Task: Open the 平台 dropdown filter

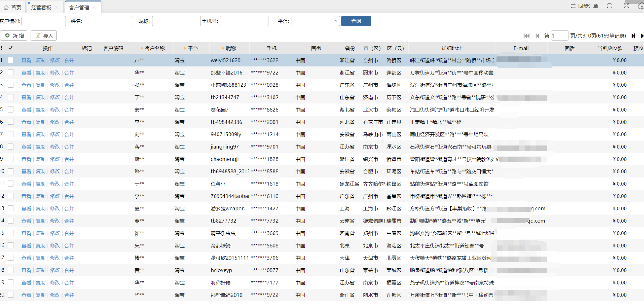Action: click(x=315, y=21)
